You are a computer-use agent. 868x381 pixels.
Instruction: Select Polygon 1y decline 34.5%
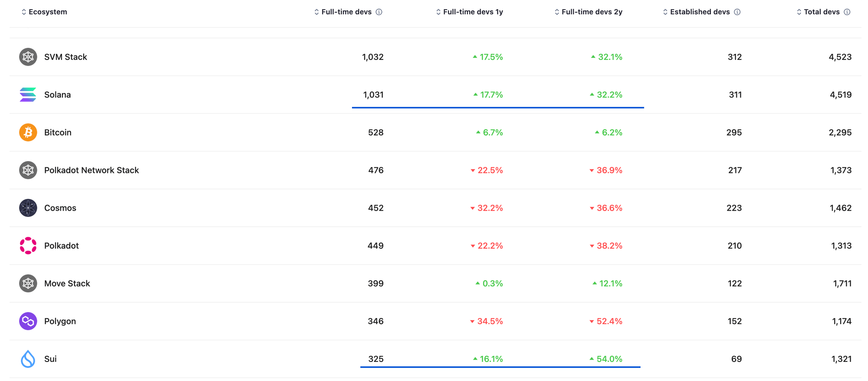point(487,321)
